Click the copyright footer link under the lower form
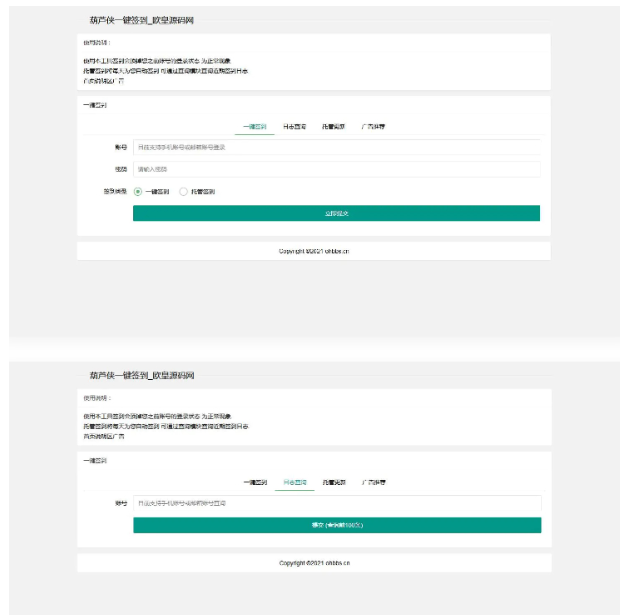The height and width of the screenshot is (615, 632). click(314, 563)
